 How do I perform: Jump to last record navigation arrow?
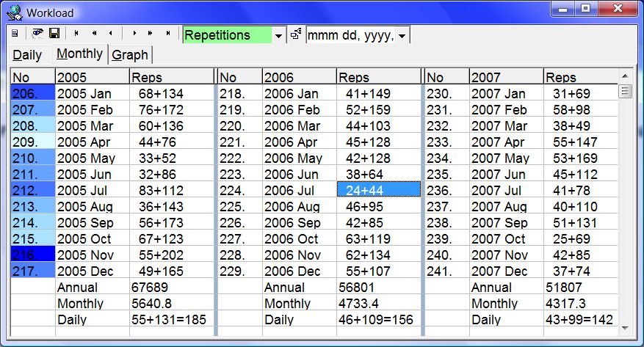(x=168, y=34)
